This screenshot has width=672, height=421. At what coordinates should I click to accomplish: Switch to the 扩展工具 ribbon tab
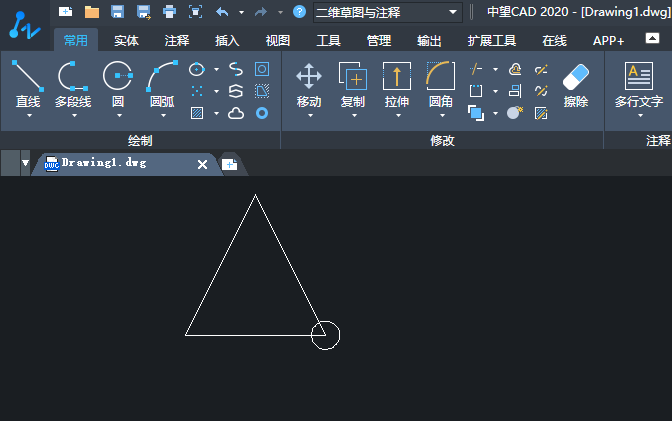pyautogui.click(x=492, y=41)
